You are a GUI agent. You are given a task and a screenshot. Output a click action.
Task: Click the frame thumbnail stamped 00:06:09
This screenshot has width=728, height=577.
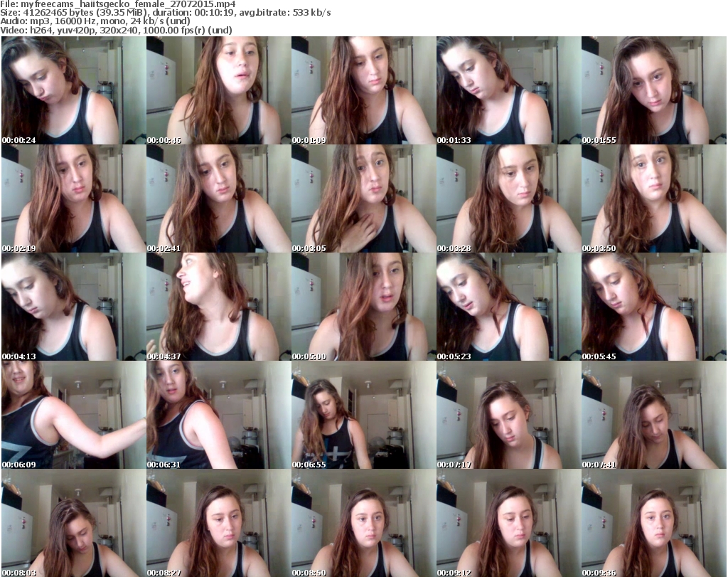point(74,415)
